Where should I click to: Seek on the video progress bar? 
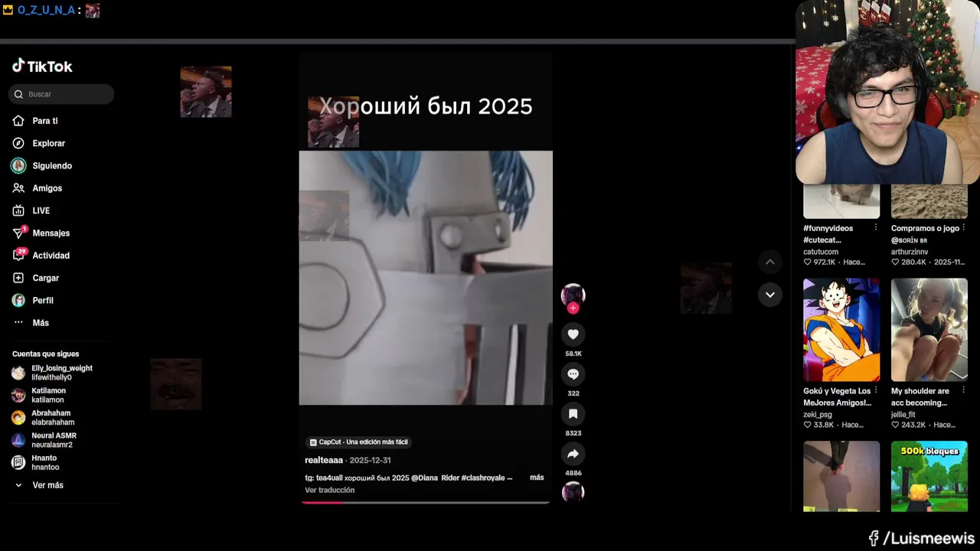[x=425, y=503]
